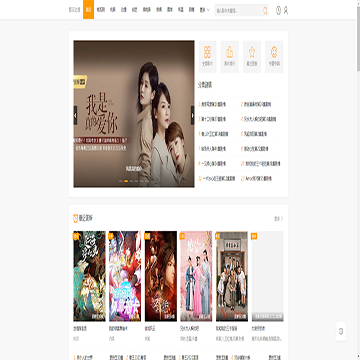Open the red warrior animation poster
Viewport: 360px width, 360px height.
click(x=161, y=276)
